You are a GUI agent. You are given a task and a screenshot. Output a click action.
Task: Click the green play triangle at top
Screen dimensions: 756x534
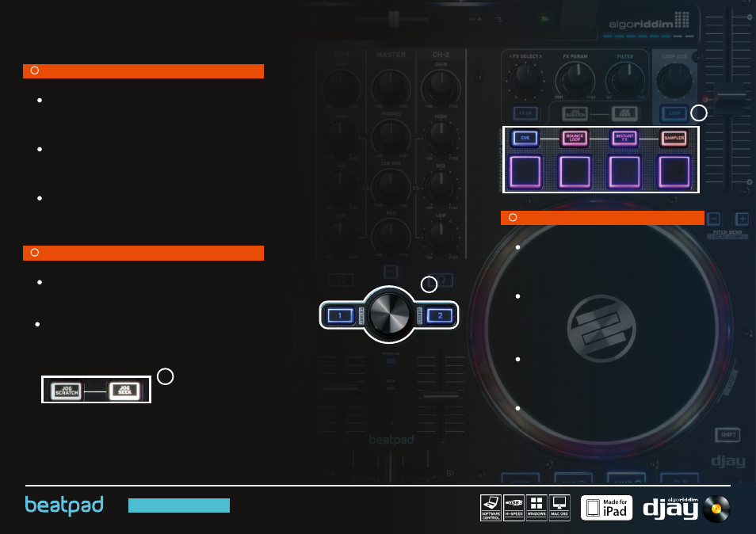pos(545,19)
